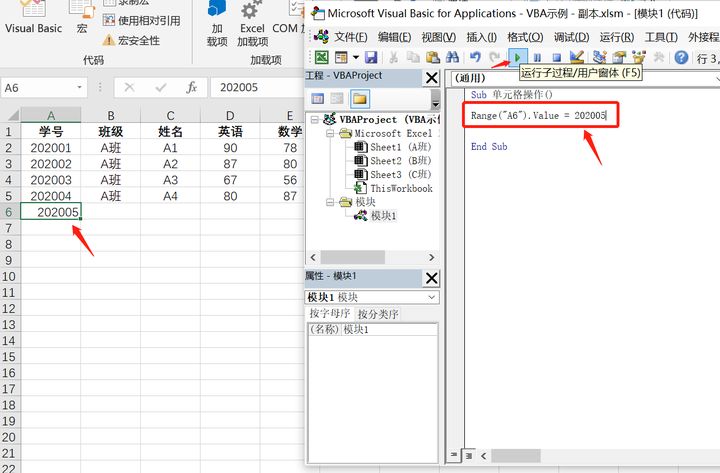Open Find with the binoculars icon
This screenshot has height=473, width=720.
click(x=452, y=57)
